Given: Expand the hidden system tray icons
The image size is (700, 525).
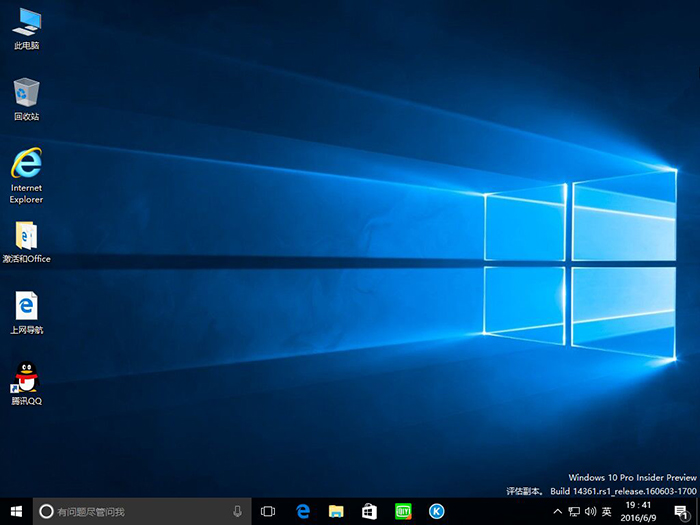Looking at the screenshot, I should click(x=557, y=511).
